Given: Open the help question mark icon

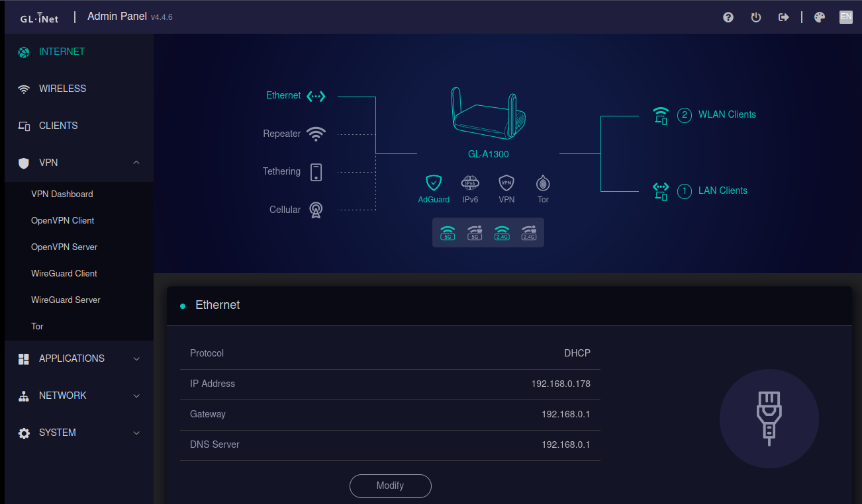Looking at the screenshot, I should pos(728,17).
